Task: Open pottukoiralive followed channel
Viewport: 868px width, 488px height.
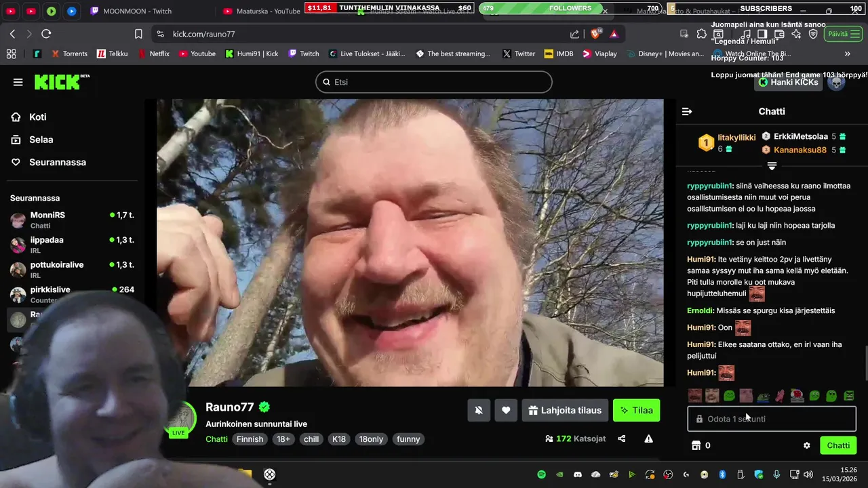Action: pyautogui.click(x=73, y=269)
